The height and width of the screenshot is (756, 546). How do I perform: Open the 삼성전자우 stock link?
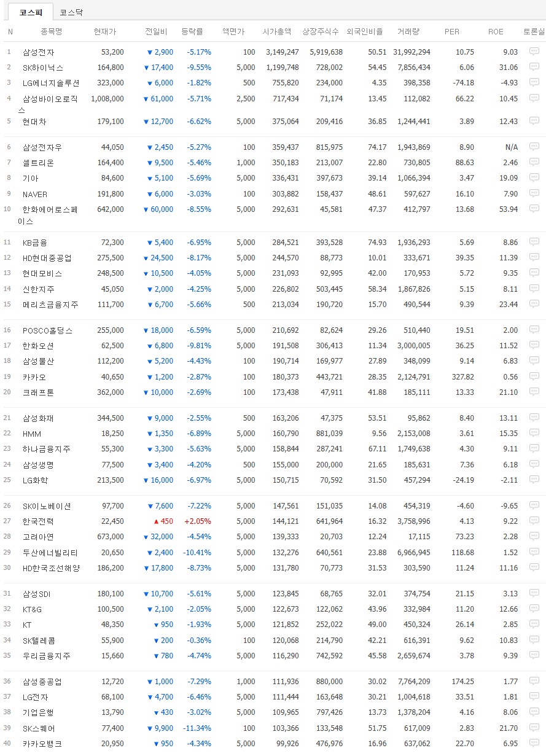point(42,147)
